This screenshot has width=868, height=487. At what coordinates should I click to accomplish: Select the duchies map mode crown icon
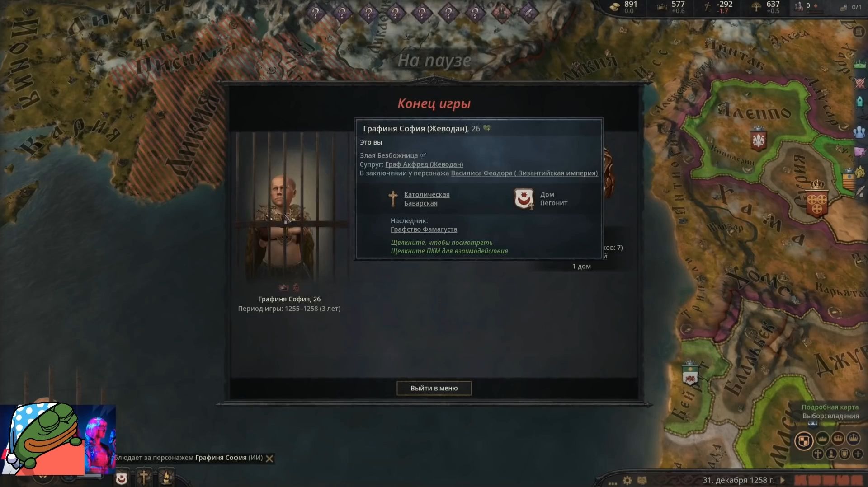click(x=822, y=438)
